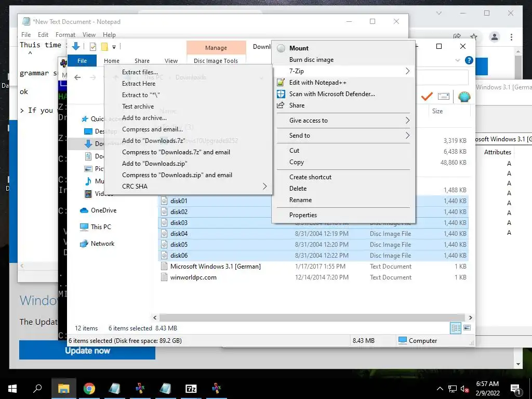Open 7-Zip from the taskbar

coord(191,389)
